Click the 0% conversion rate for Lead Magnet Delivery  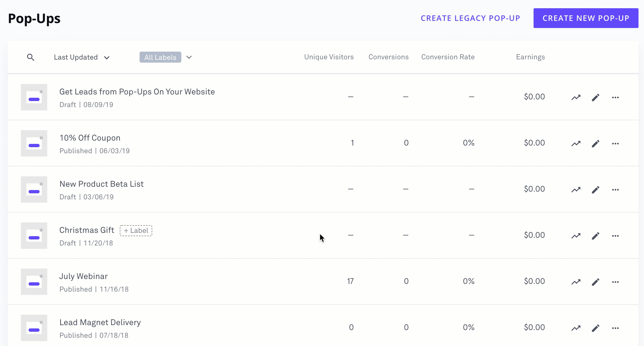(x=469, y=327)
